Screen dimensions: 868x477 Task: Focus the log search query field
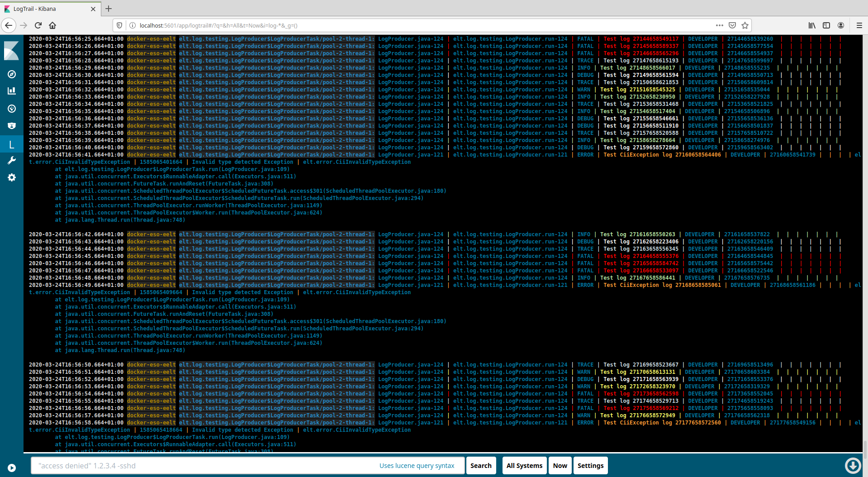pos(204,466)
